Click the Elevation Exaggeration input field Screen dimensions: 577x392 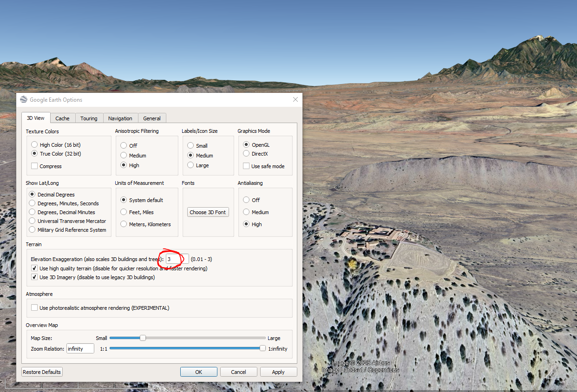coord(177,259)
